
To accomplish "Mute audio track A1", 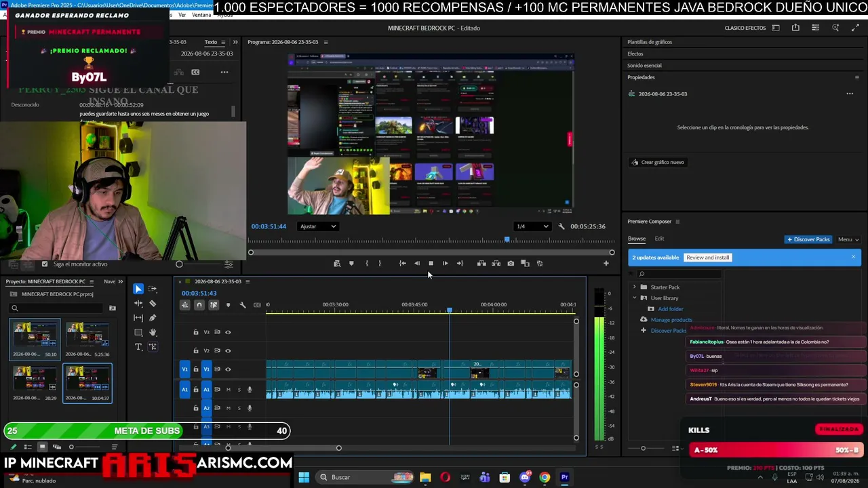I will point(228,390).
